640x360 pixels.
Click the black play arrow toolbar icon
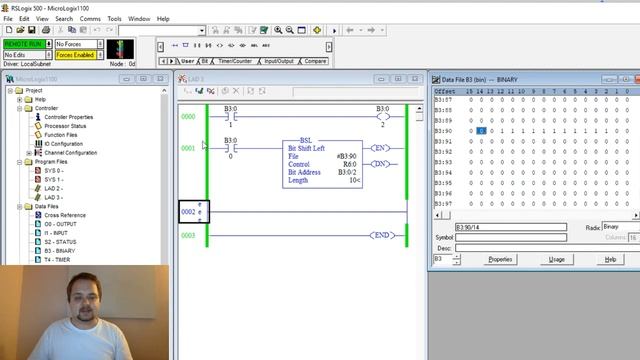(334, 31)
